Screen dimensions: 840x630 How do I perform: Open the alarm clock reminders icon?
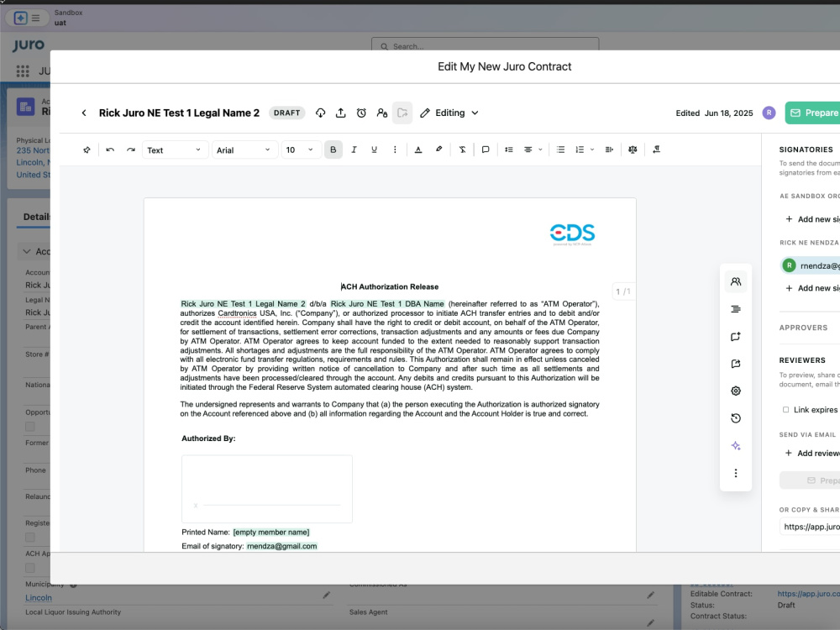tap(361, 113)
